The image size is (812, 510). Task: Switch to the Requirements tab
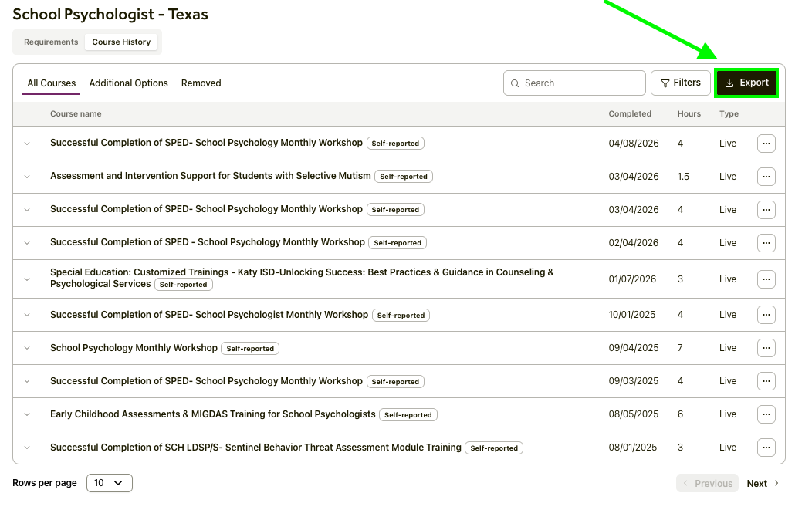(51, 42)
